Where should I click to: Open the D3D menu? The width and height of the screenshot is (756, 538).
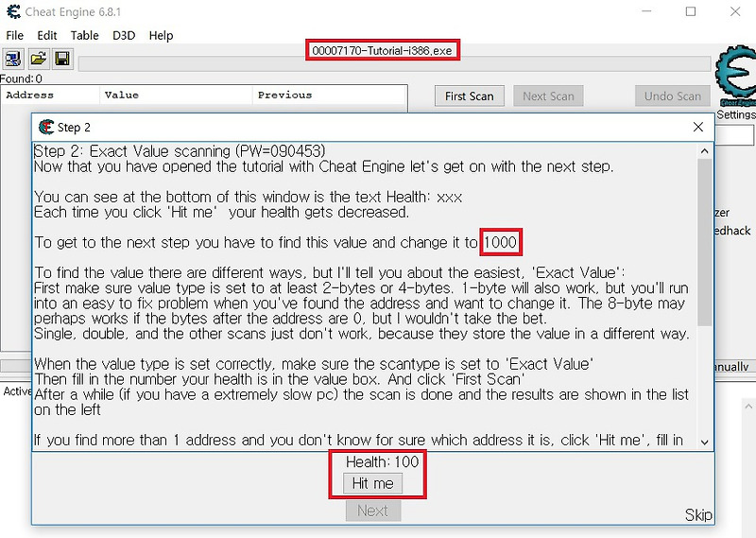(x=124, y=36)
